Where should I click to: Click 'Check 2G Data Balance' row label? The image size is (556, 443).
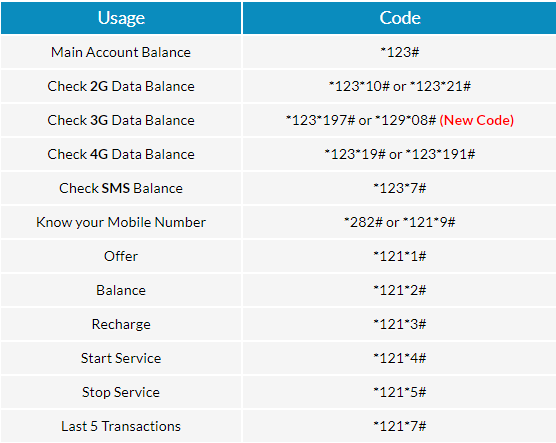121,86
